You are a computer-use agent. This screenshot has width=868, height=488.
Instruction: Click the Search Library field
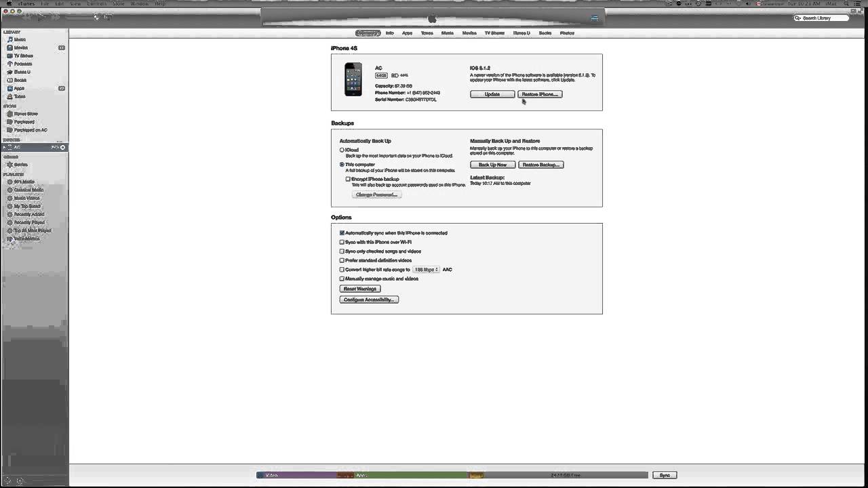coord(821,18)
